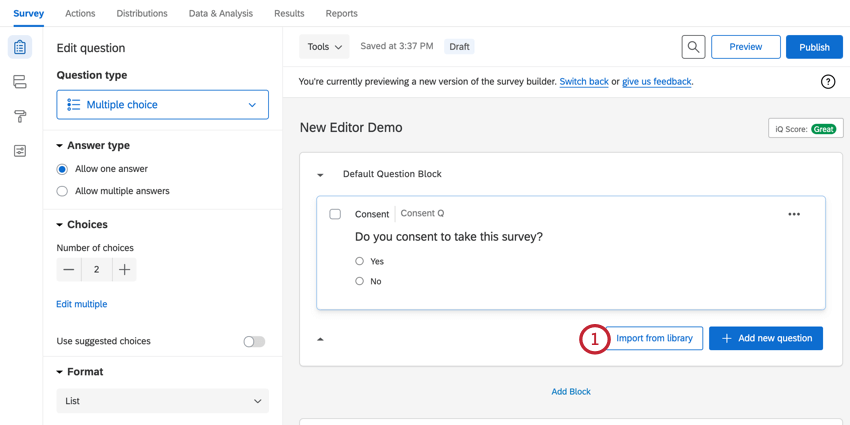Open the look and feel paint roller icon

(20, 116)
